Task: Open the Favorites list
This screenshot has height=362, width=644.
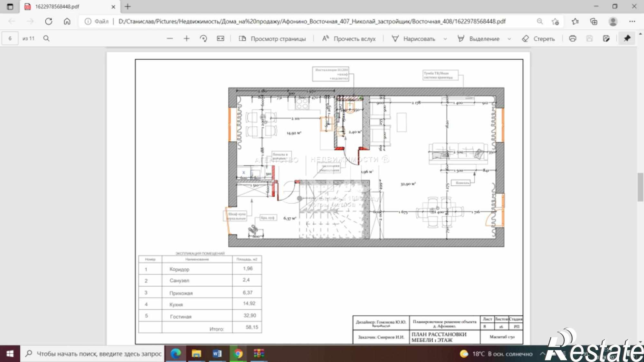Action: click(x=575, y=21)
